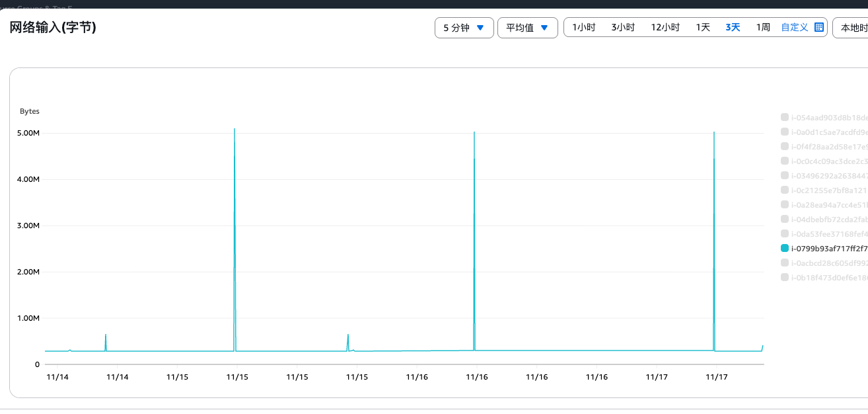
Task: Click the 自定义 custom range link
Action: coord(794,28)
